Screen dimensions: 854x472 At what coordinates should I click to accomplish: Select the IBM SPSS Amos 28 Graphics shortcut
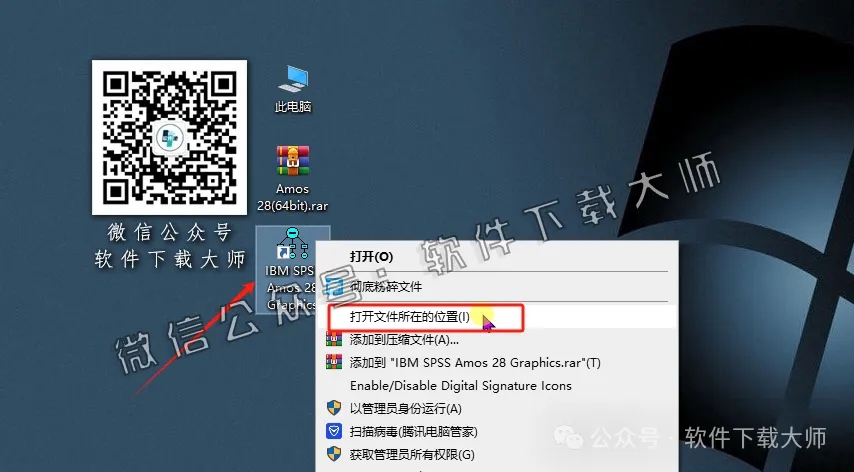[291, 269]
